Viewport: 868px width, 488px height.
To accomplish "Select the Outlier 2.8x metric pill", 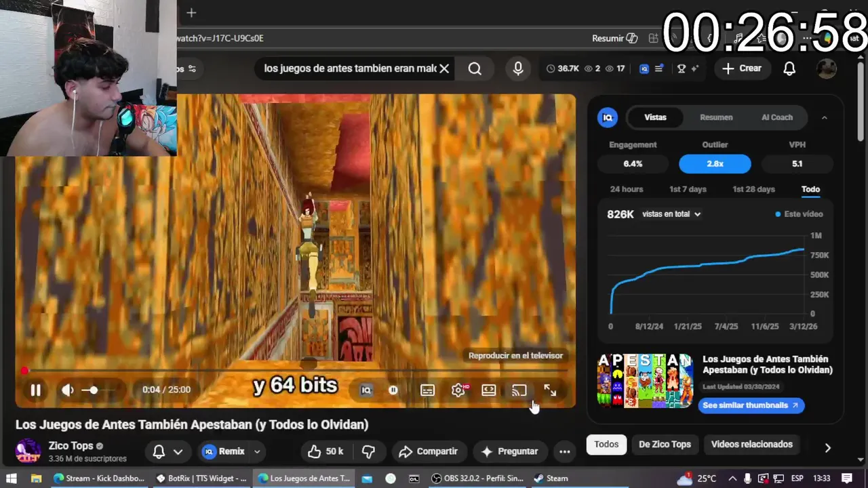I will click(x=715, y=163).
